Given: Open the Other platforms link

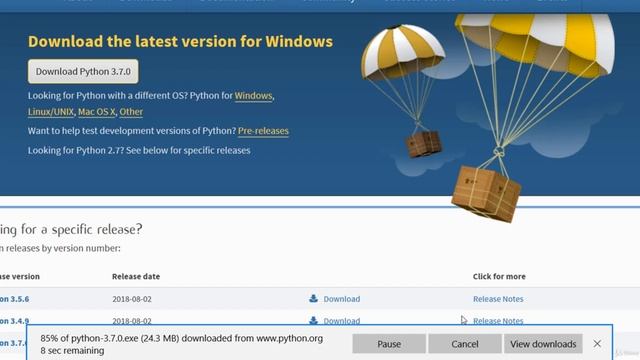Looking at the screenshot, I should pos(131,111).
